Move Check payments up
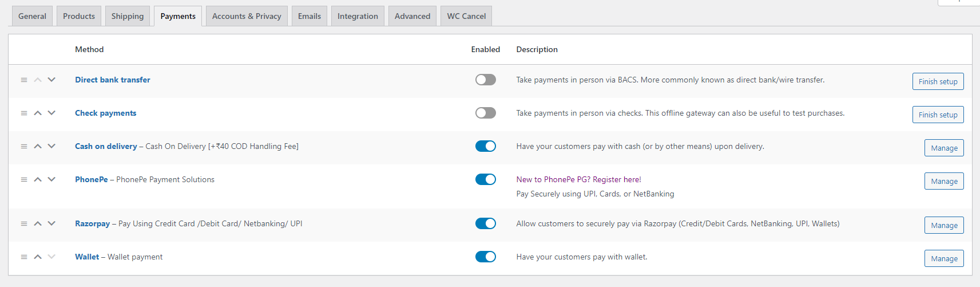Viewport: 980px width, 287px height. 38,113
